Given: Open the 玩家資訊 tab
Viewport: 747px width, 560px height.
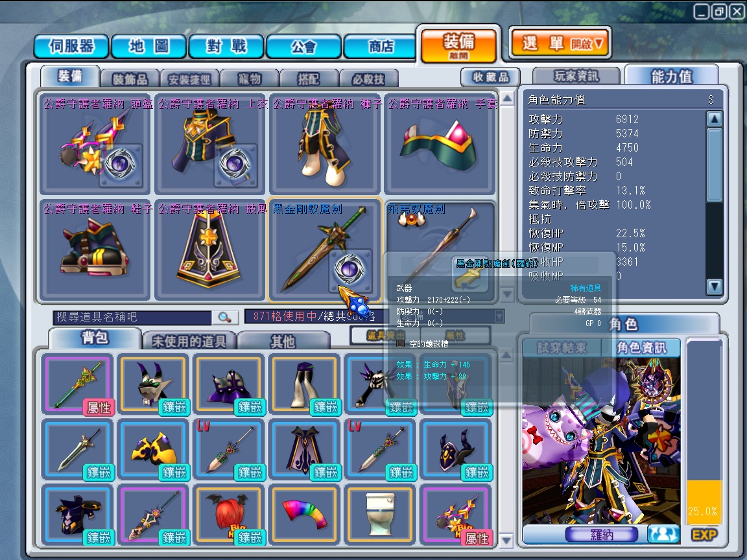Looking at the screenshot, I should tap(576, 76).
